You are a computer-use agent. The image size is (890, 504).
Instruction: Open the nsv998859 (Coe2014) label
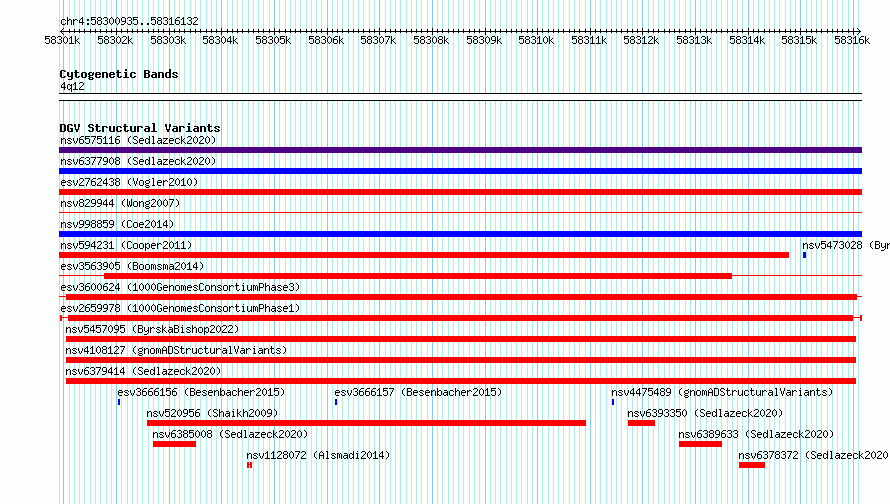(117, 224)
